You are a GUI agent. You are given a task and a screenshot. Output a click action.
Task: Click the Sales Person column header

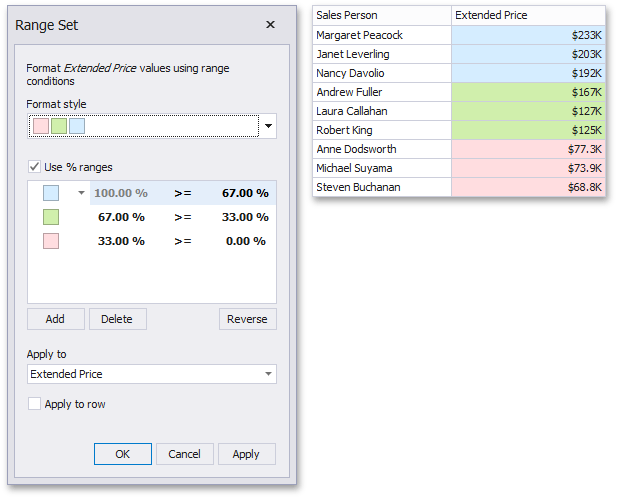tap(381, 16)
